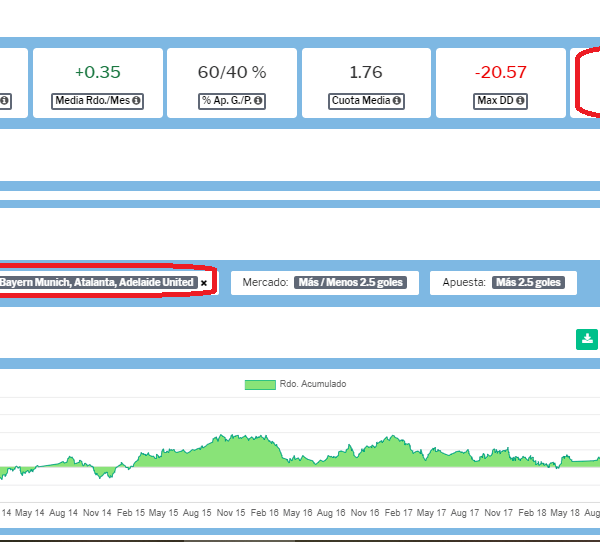This screenshot has width=600, height=542.
Task: Click the green Rdo. Acumulado legend swatch
Action: [260, 384]
